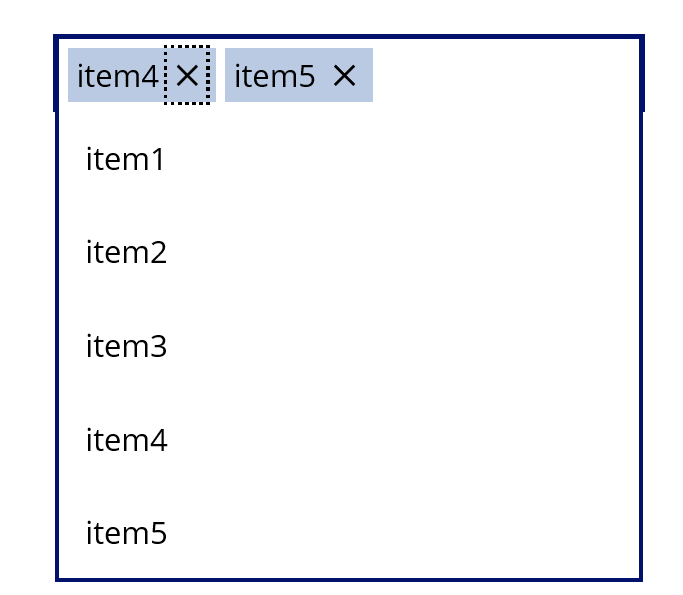
Task: Remove the item5 chip via its X
Action: (344, 75)
